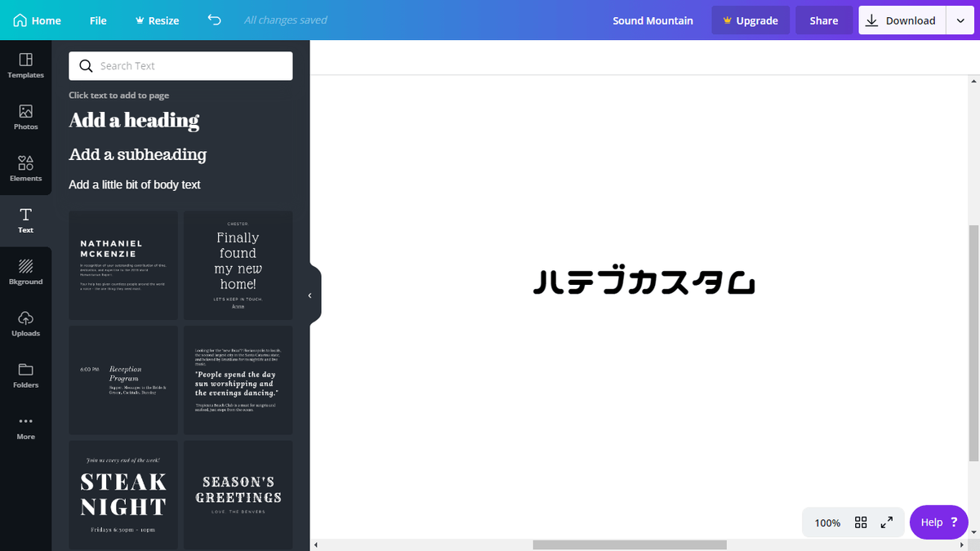Screen dimensions: 980x551
Task: Select the People spend the day quote template
Action: click(238, 380)
